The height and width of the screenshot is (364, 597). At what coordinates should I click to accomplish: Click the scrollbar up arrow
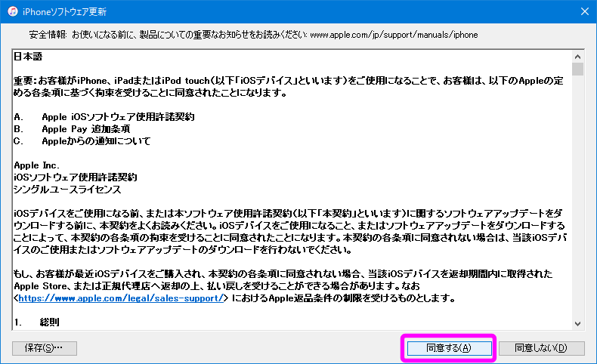click(577, 55)
